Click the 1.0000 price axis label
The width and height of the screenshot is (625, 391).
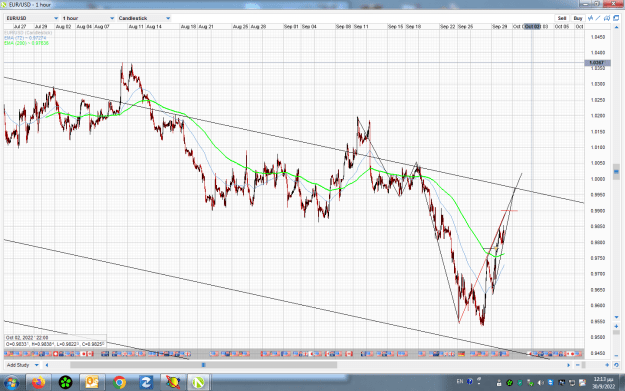pos(598,179)
